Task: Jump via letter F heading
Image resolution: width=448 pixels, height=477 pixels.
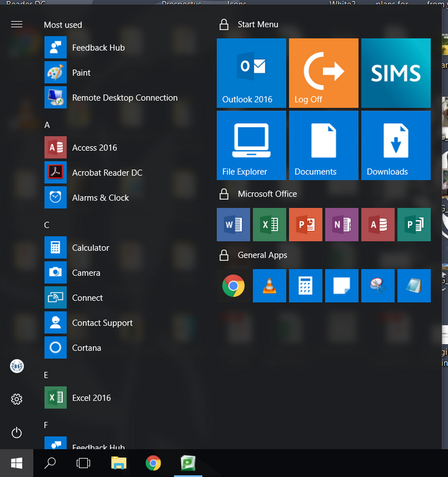Action: (x=46, y=425)
